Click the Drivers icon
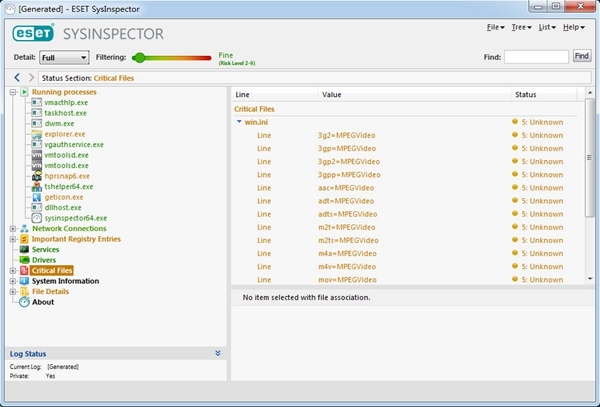Screen dimensions: 600x407 click(24, 260)
